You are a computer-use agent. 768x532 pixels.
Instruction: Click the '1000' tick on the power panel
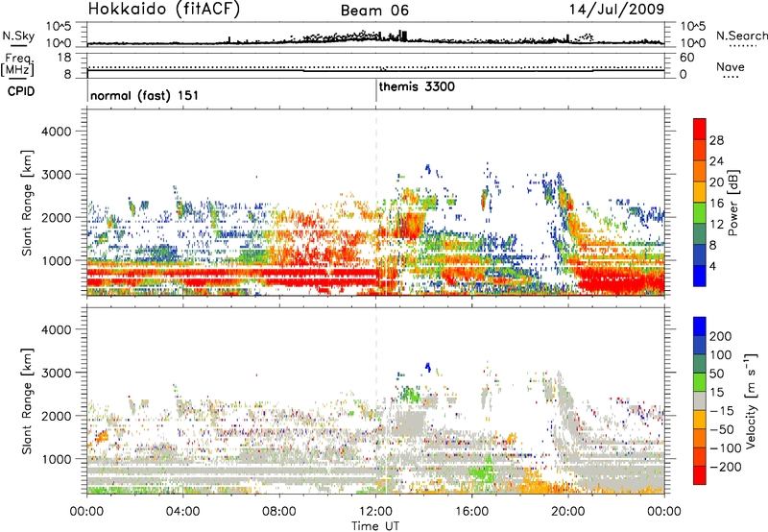57,260
